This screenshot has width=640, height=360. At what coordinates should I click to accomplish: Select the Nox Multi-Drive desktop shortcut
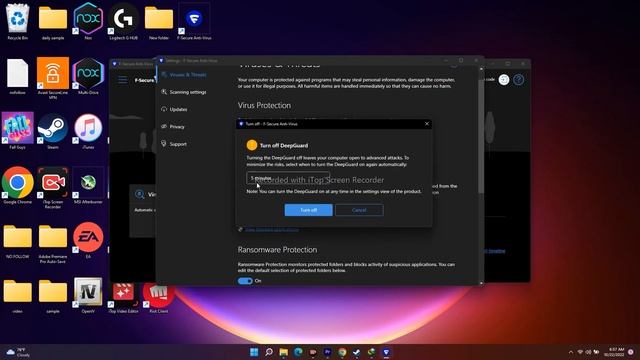coord(88,76)
